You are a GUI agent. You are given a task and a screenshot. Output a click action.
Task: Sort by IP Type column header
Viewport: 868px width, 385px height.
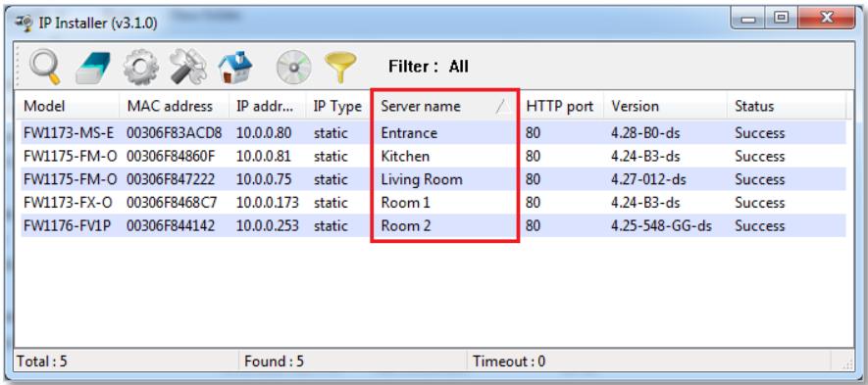(x=338, y=106)
